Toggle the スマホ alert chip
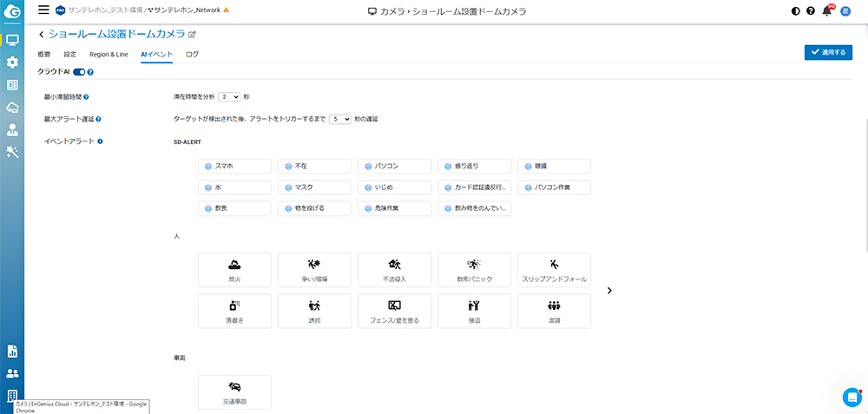The width and height of the screenshot is (868, 414). [234, 166]
